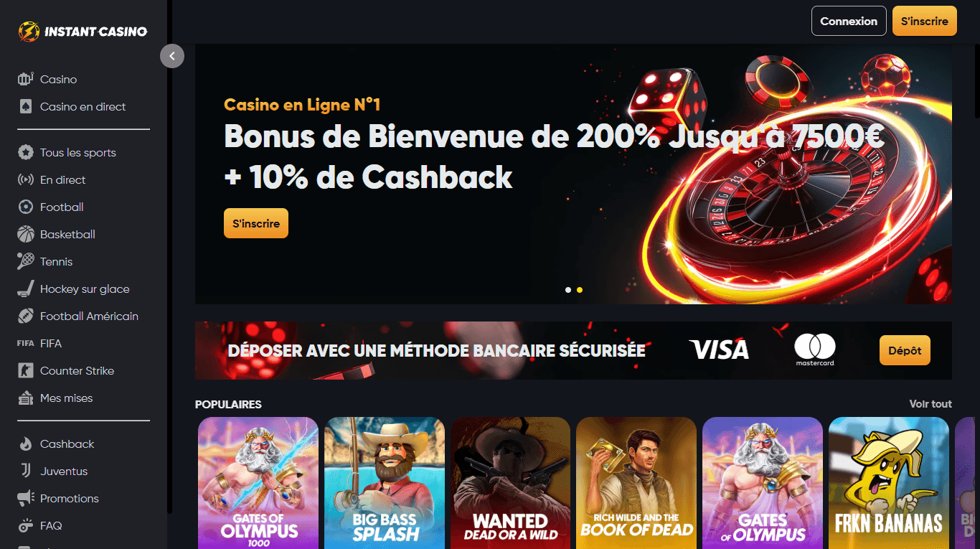
Task: Open the Casino slot-machine icon
Action: coord(26,79)
